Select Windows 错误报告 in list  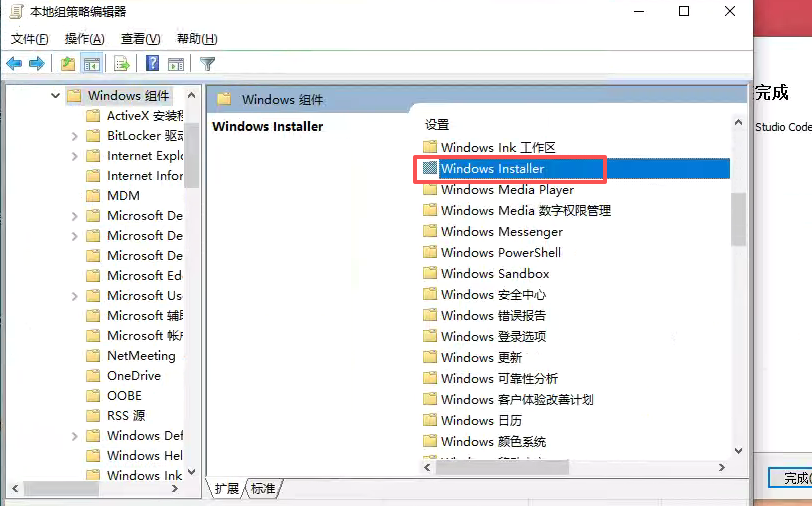click(x=494, y=315)
